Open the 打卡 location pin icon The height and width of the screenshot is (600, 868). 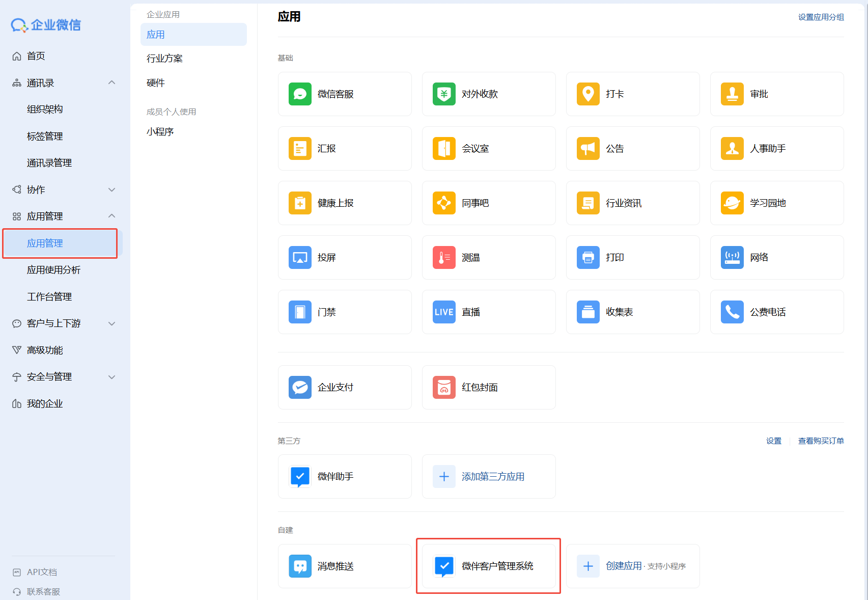[x=588, y=94]
